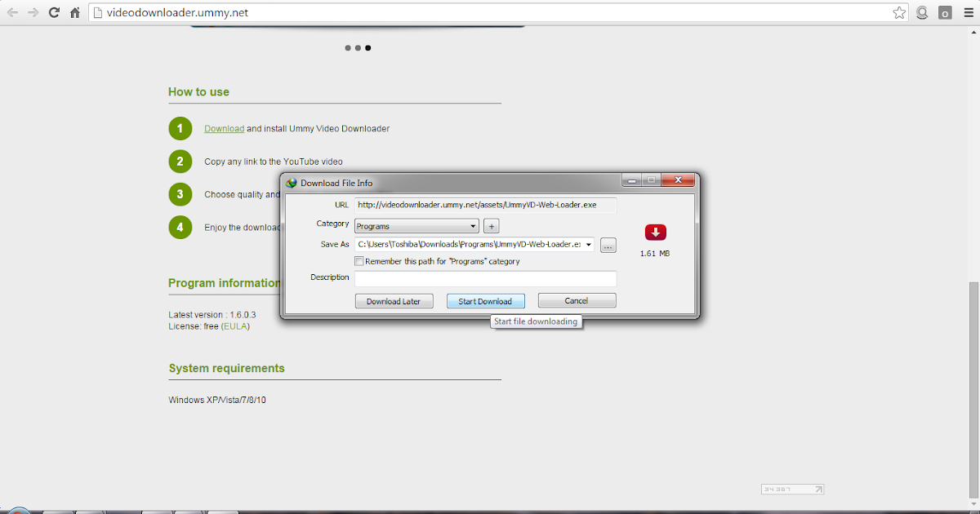
Task: Click the gray 'o' extension icon
Action: 945,13
